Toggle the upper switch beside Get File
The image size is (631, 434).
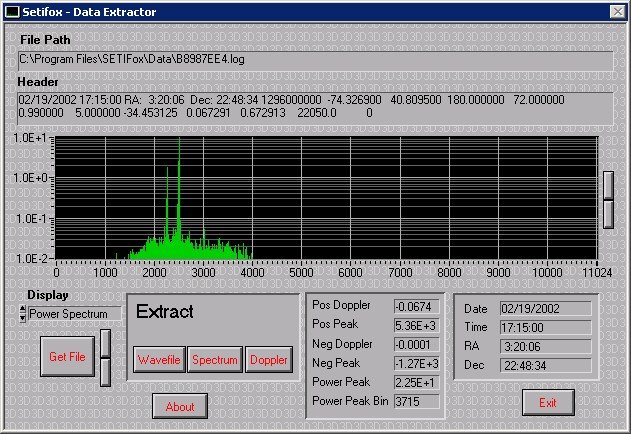coord(105,344)
